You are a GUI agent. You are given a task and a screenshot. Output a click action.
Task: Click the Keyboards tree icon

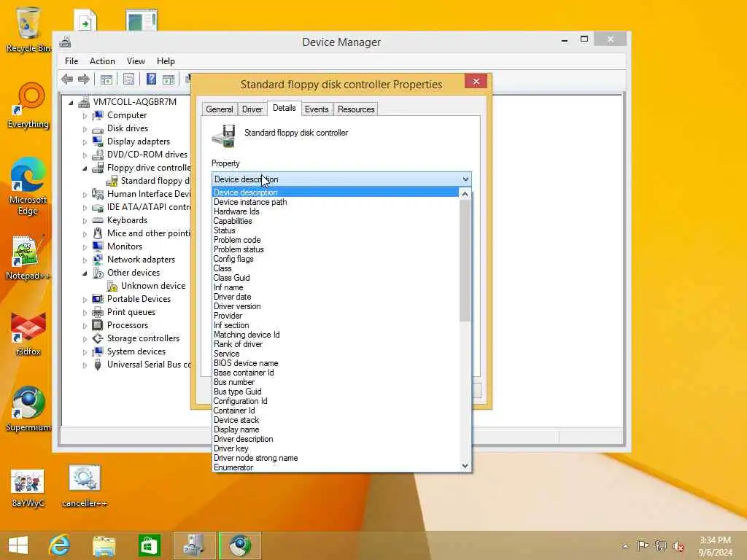pos(98,220)
